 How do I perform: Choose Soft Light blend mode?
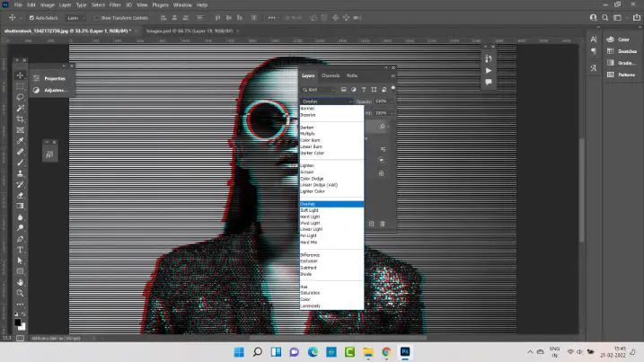pyautogui.click(x=310, y=210)
